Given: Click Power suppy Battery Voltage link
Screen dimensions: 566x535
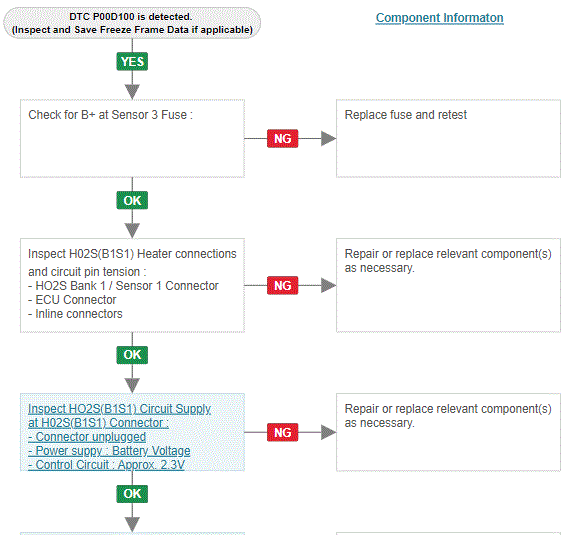Looking at the screenshot, I should coord(109,451).
